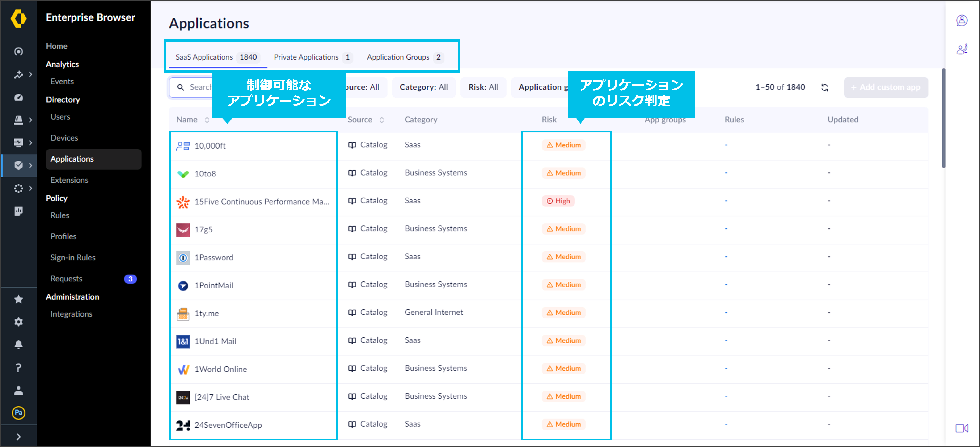The image size is (980, 447).
Task: Switch to Private Applications tab
Action: (x=313, y=57)
